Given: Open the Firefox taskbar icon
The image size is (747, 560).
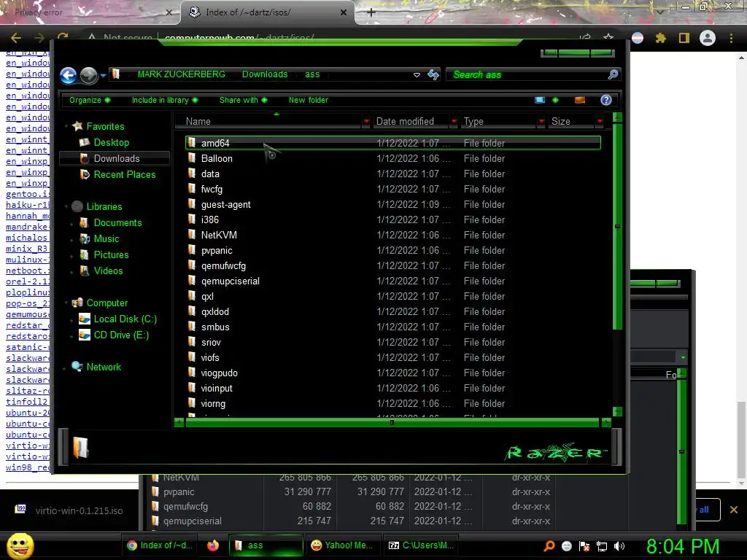Looking at the screenshot, I should (213, 545).
